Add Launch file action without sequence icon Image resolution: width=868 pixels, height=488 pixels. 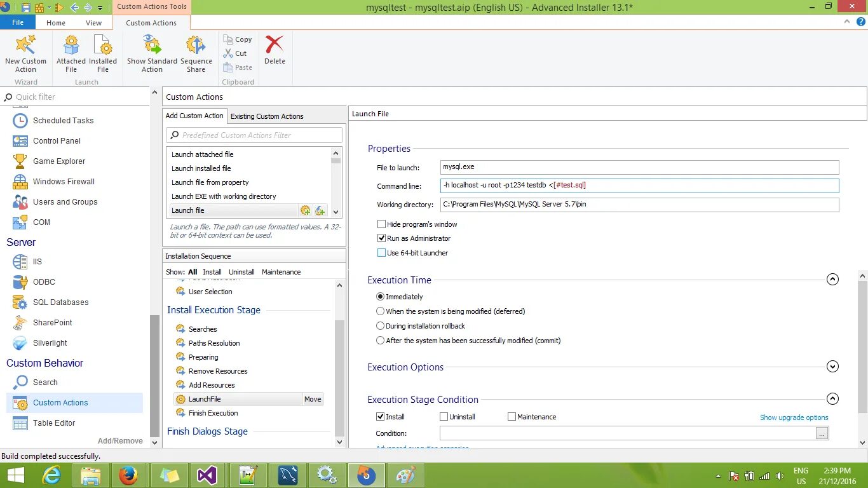point(320,210)
